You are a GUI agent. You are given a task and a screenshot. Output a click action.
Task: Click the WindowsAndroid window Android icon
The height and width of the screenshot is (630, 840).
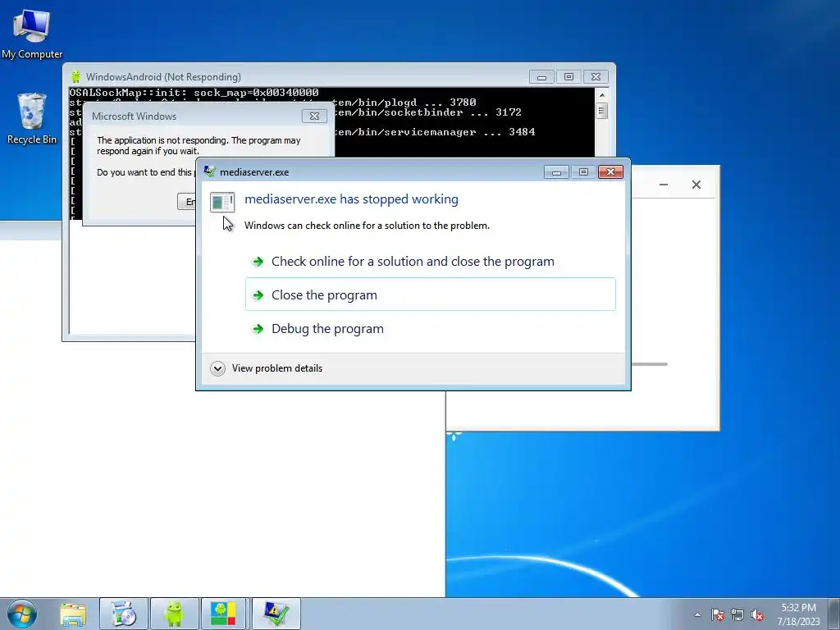point(75,76)
